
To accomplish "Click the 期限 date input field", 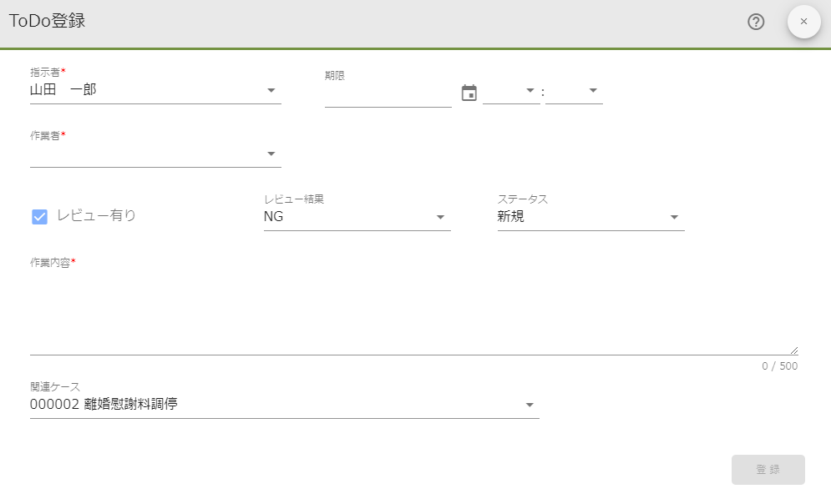I will [x=388, y=93].
